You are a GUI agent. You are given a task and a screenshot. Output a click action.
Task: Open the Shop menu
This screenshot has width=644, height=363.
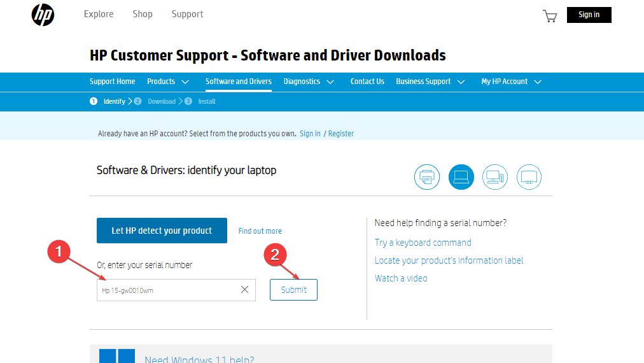[143, 14]
